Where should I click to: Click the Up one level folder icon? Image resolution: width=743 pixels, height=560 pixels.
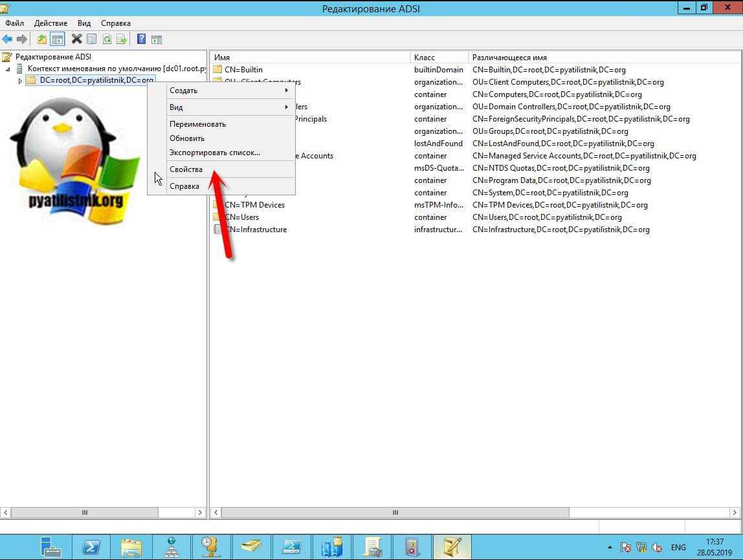(x=42, y=39)
